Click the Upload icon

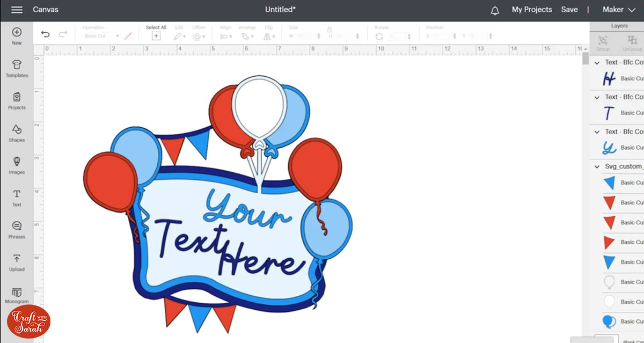pyautogui.click(x=17, y=262)
